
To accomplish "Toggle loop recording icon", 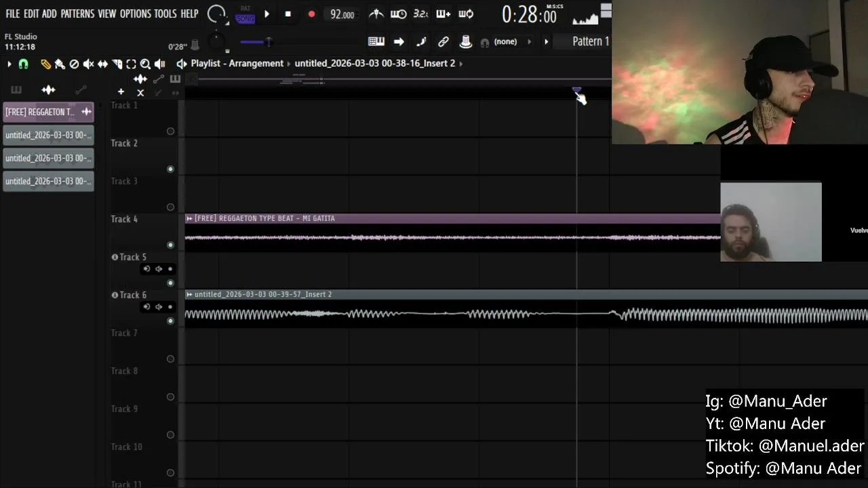I will tap(466, 14).
